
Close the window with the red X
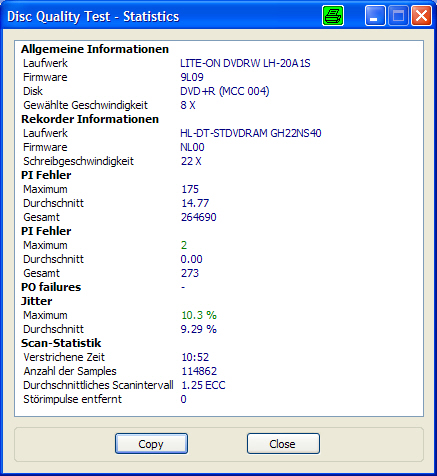421,16
